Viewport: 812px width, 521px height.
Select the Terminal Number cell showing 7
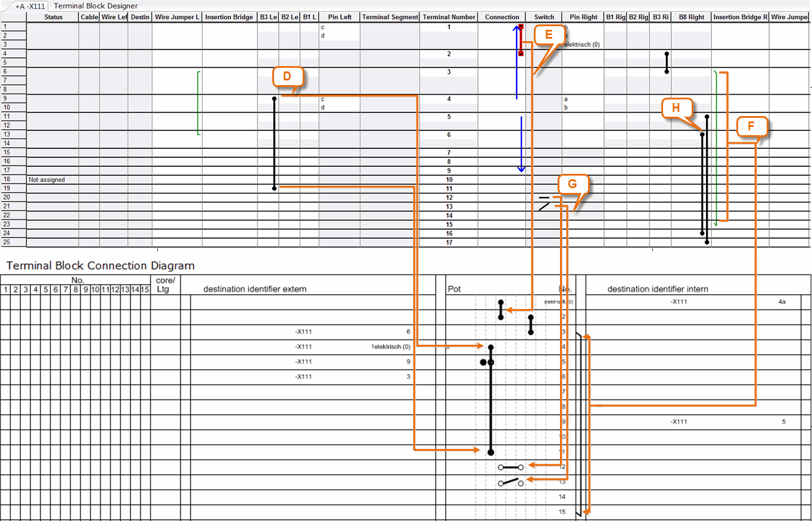[449, 153]
